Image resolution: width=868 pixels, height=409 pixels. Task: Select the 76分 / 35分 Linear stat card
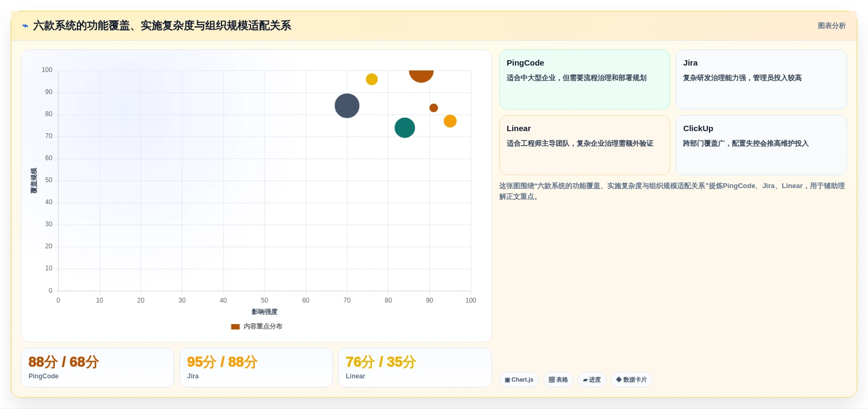414,368
